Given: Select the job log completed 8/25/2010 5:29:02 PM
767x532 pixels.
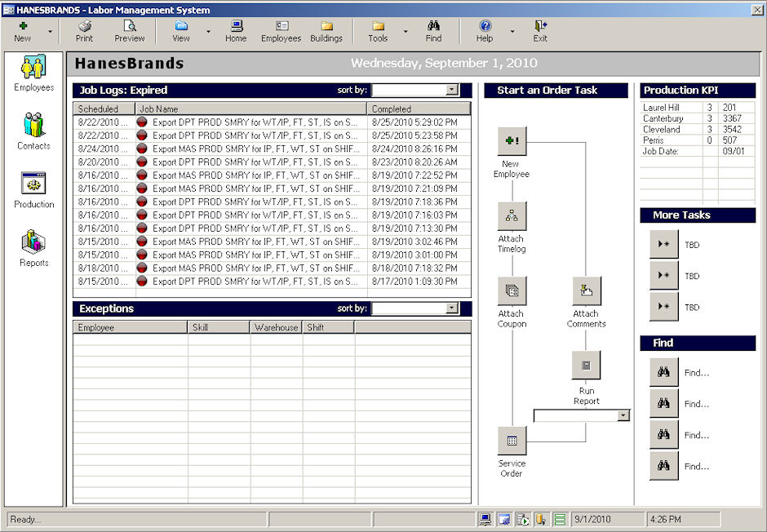Looking at the screenshot, I should [x=272, y=122].
